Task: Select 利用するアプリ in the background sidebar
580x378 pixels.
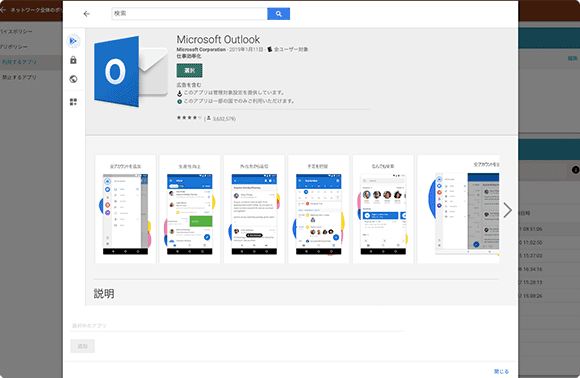Action: tap(19, 62)
